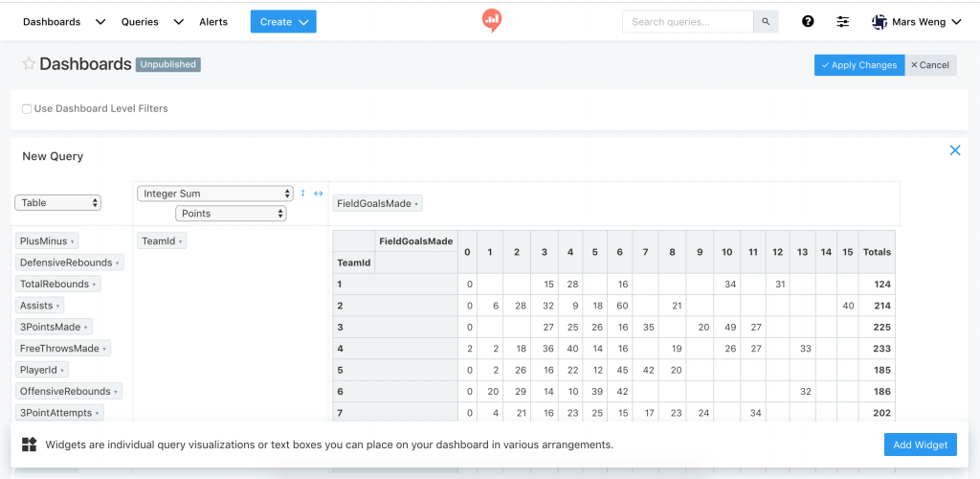
Task: Click the Totals column header
Action: click(x=877, y=252)
